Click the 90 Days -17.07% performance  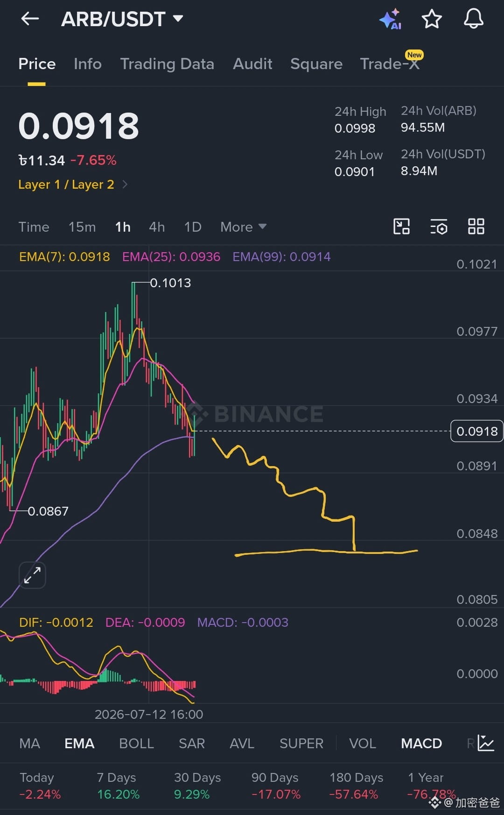[x=276, y=786]
